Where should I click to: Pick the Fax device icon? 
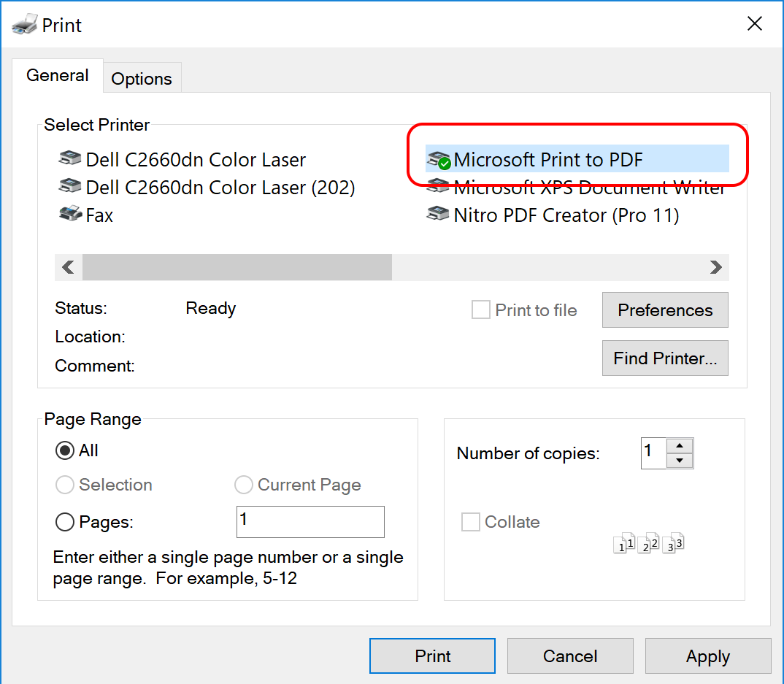(x=71, y=213)
